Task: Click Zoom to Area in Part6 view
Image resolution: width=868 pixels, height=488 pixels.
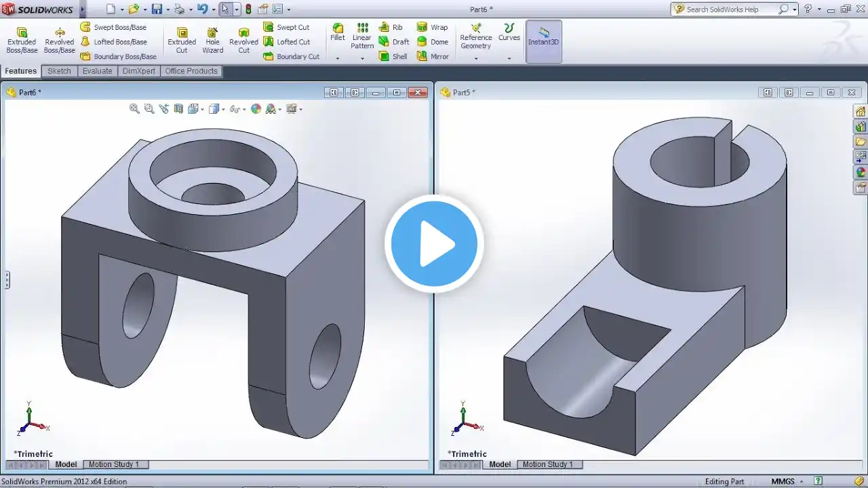Action: pyautogui.click(x=149, y=108)
